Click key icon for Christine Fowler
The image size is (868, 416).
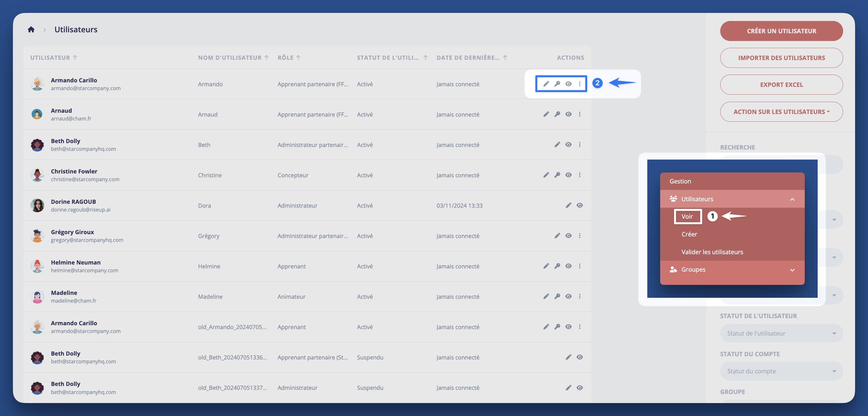[557, 175]
